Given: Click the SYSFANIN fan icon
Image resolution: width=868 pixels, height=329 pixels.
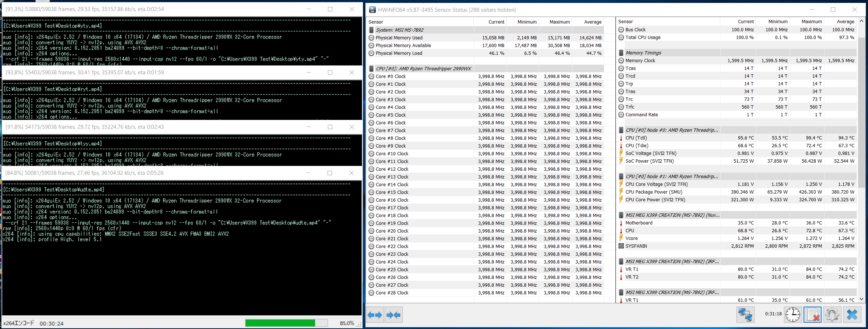Looking at the screenshot, I should (621, 246).
